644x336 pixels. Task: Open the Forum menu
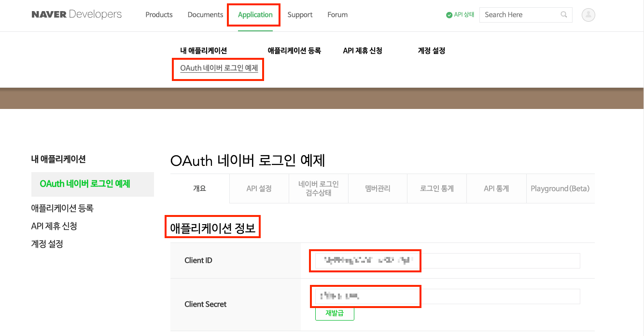pos(337,14)
